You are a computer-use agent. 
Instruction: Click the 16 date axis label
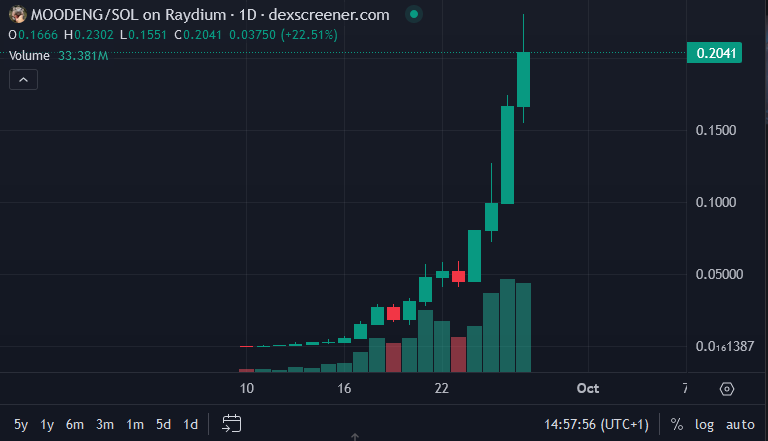click(344, 389)
